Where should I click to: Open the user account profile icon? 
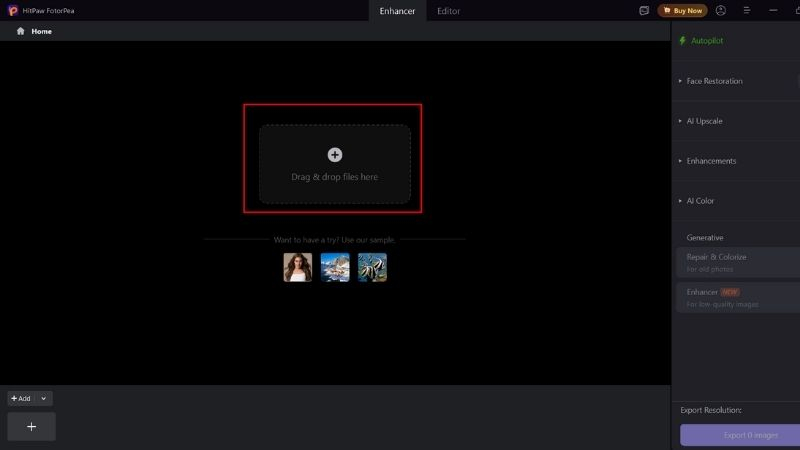click(720, 11)
